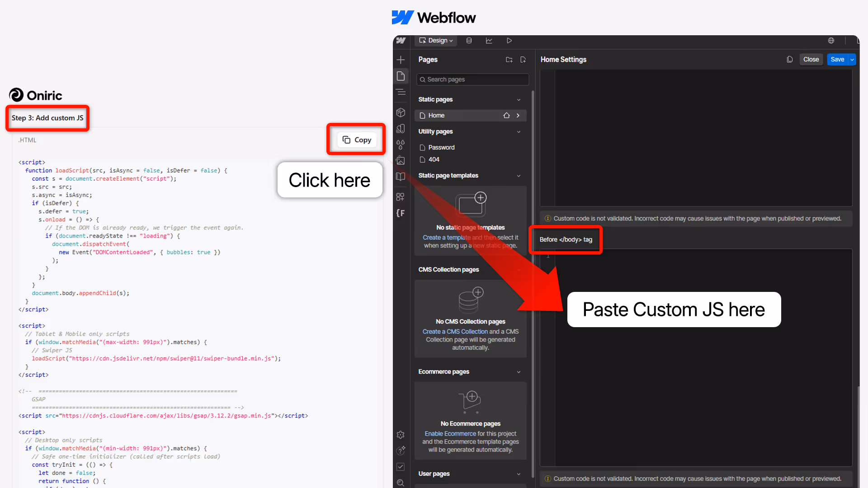Open the Assets image icon
This screenshot has width=868, height=488.
point(401,160)
